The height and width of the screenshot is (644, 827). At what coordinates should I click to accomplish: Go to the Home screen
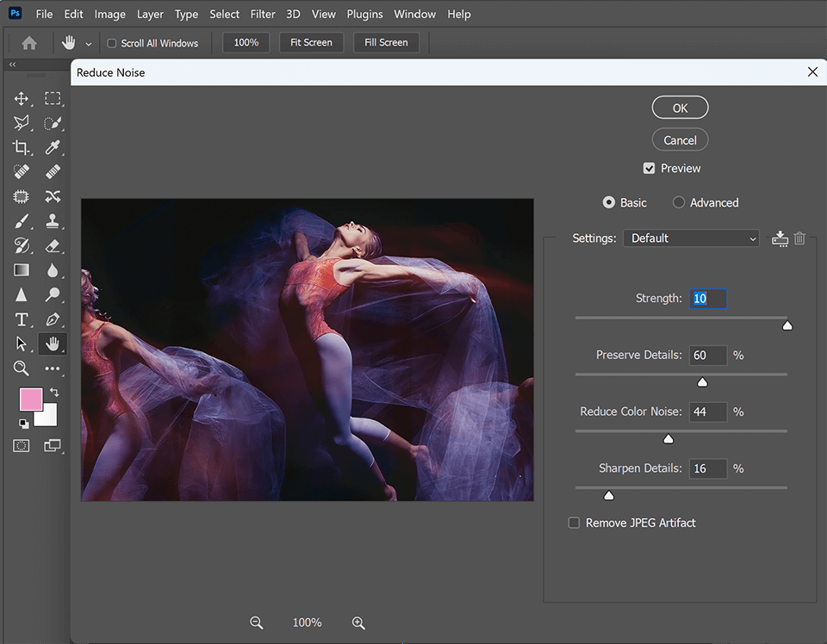click(29, 43)
